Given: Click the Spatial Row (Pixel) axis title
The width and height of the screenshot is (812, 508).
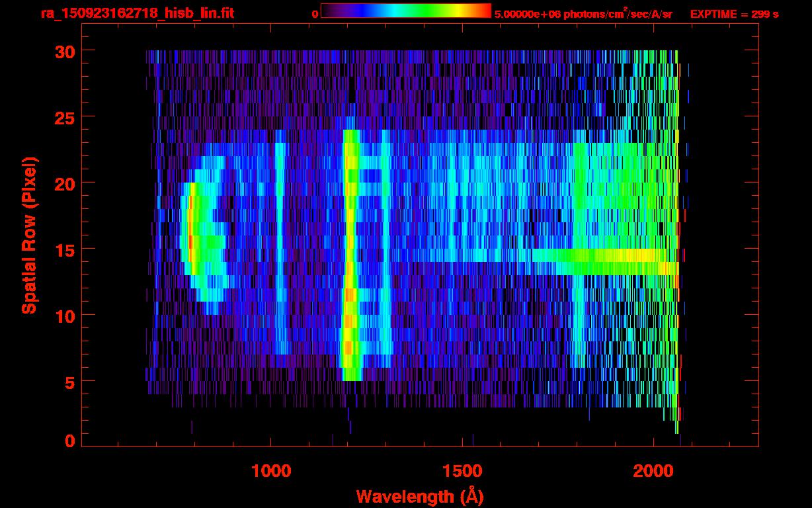Looking at the screenshot, I should (x=29, y=235).
